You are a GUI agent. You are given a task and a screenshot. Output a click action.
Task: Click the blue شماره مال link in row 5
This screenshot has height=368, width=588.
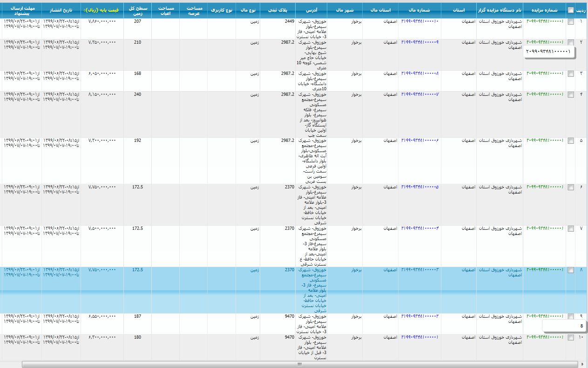point(419,141)
